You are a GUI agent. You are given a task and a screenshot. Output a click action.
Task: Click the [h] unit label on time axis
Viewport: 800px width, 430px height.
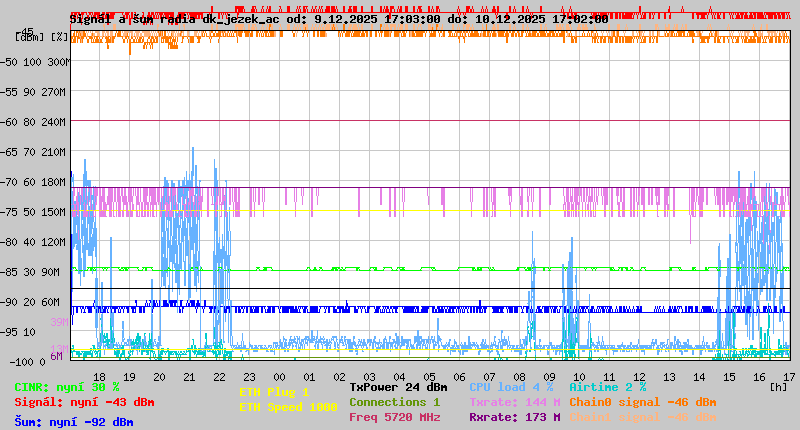(x=778, y=386)
